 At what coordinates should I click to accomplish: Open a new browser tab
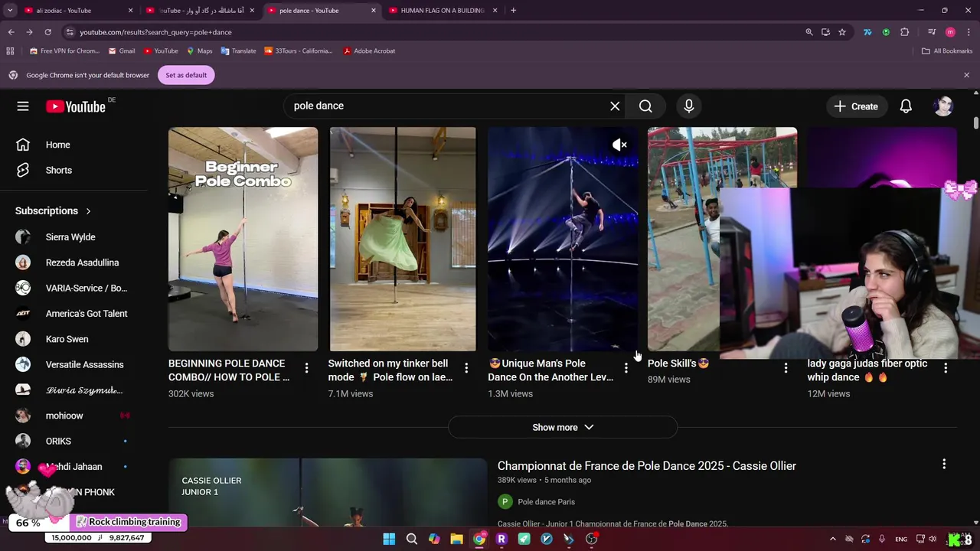click(x=513, y=11)
